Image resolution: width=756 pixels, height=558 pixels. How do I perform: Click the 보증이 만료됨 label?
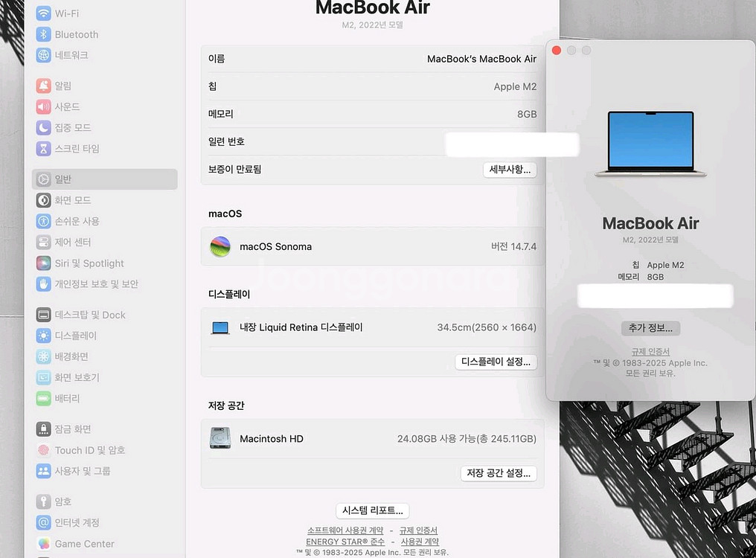coord(235,170)
